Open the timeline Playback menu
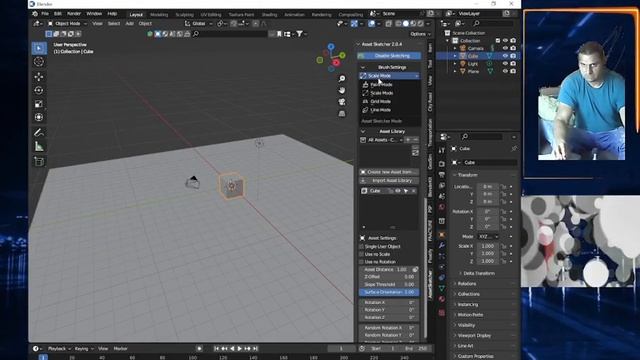Image resolution: width=640 pixels, height=360 pixels. pos(59,349)
